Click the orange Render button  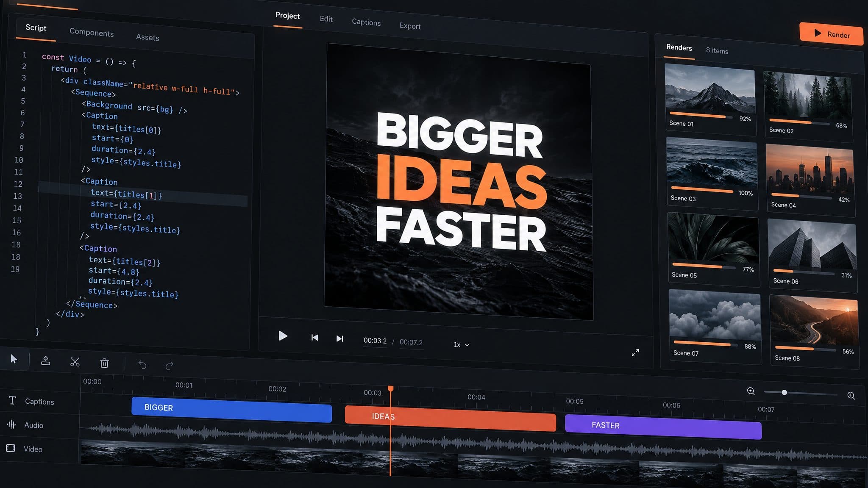coord(831,34)
